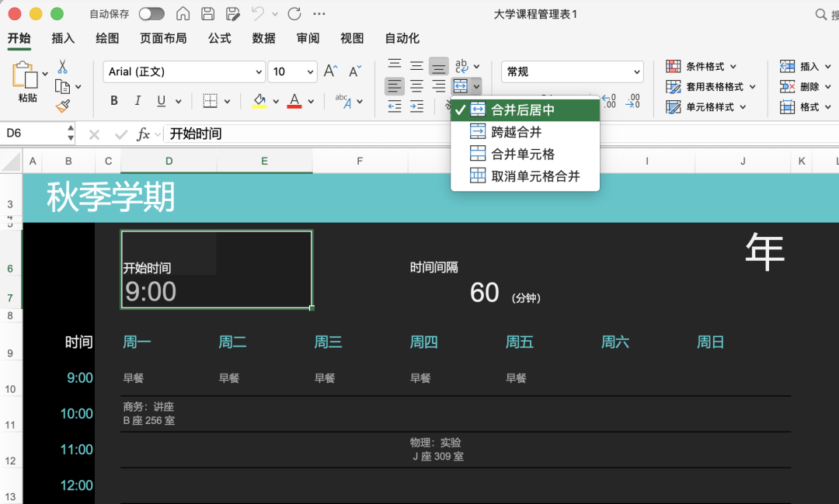Viewport: 839px width, 504px height.
Task: Click the Insert Function fx button
Action: point(143,134)
